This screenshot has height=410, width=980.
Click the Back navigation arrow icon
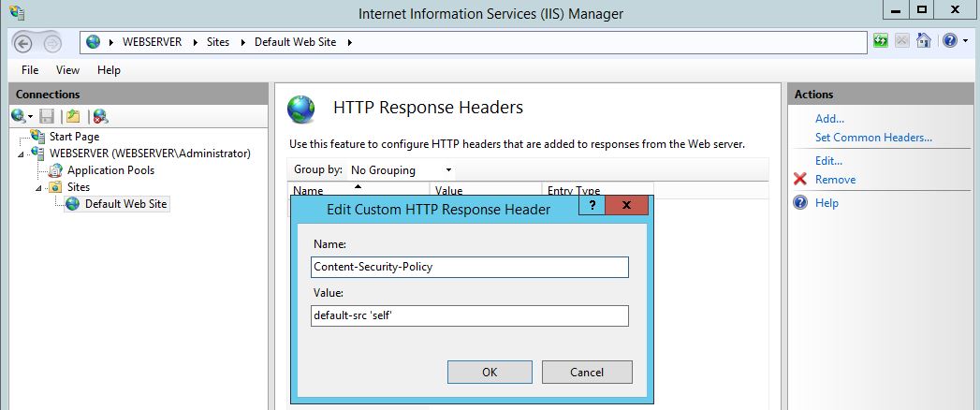pyautogui.click(x=23, y=43)
